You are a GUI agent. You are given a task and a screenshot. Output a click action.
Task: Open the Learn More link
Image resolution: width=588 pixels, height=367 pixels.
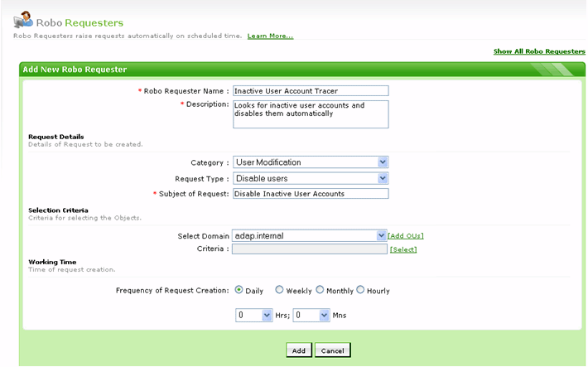pyautogui.click(x=270, y=36)
